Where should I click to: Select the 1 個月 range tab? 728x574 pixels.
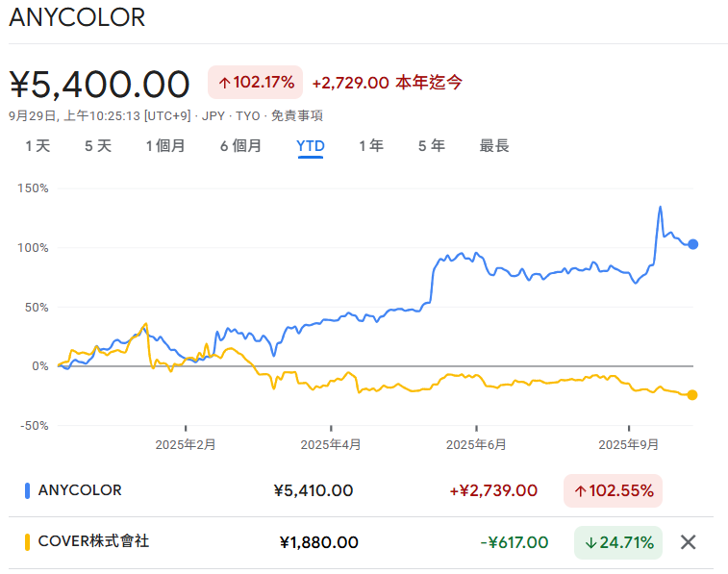click(165, 146)
